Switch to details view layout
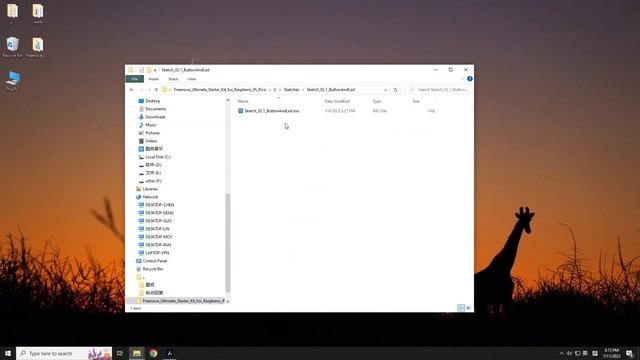Viewport: 640px width, 360px height. [x=461, y=308]
